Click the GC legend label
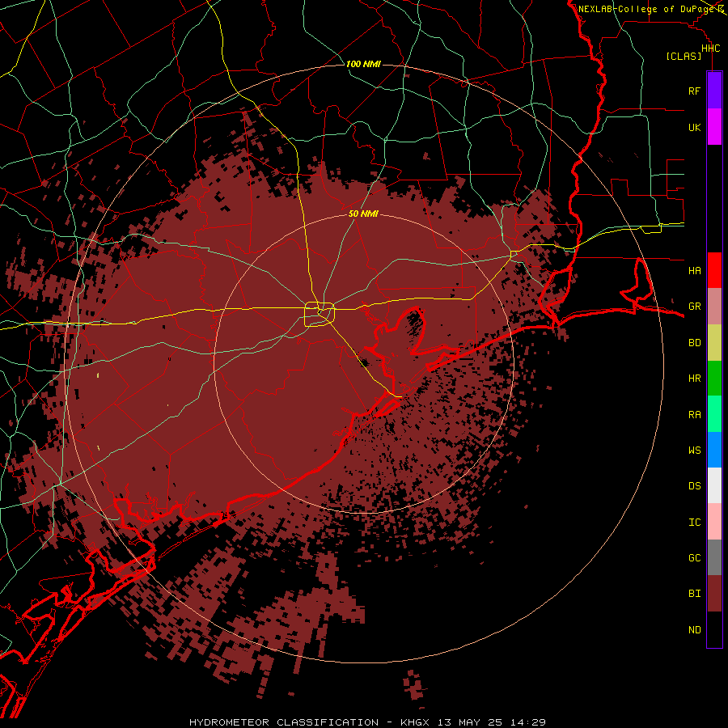Viewport: 728px width, 728px height. [694, 557]
